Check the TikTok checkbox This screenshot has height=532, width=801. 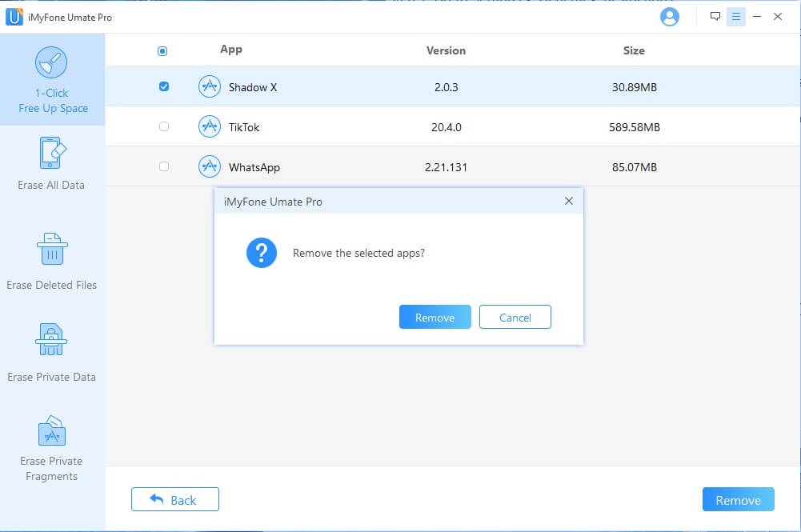pyautogui.click(x=164, y=126)
